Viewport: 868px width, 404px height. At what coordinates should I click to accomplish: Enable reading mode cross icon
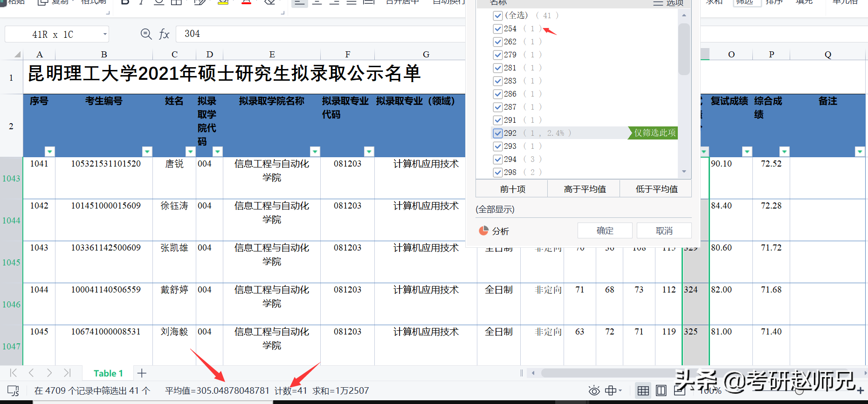[x=610, y=390]
